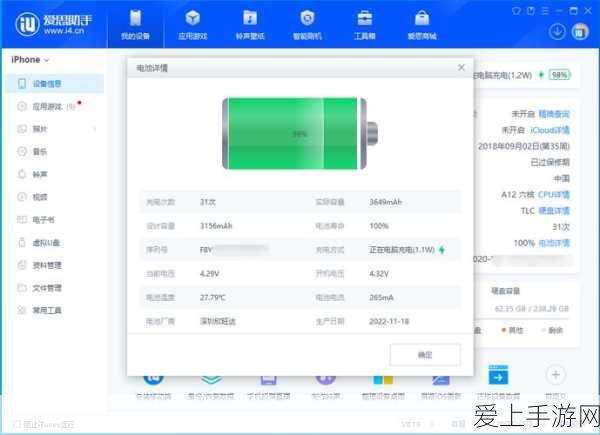
Task: Click the 已过保修期 warranty text
Action: click(550, 162)
